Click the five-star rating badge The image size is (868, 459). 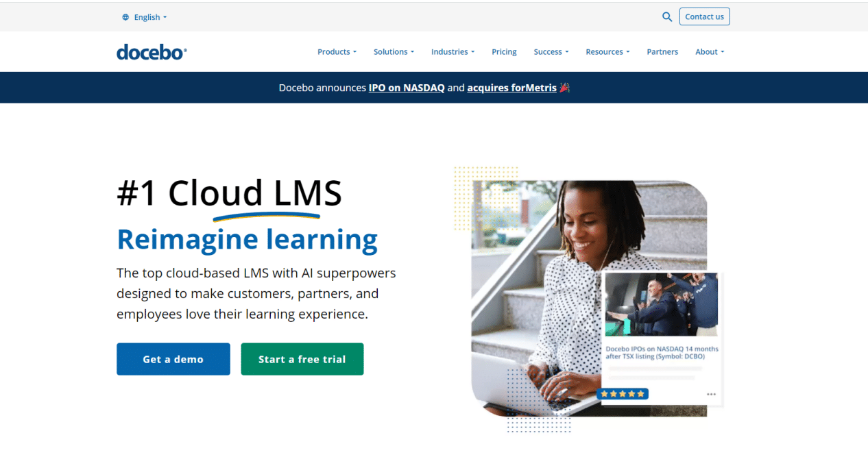pyautogui.click(x=623, y=394)
